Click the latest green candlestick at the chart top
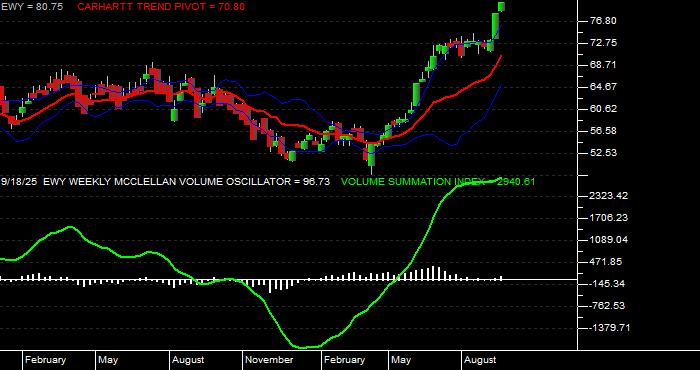 point(501,6)
